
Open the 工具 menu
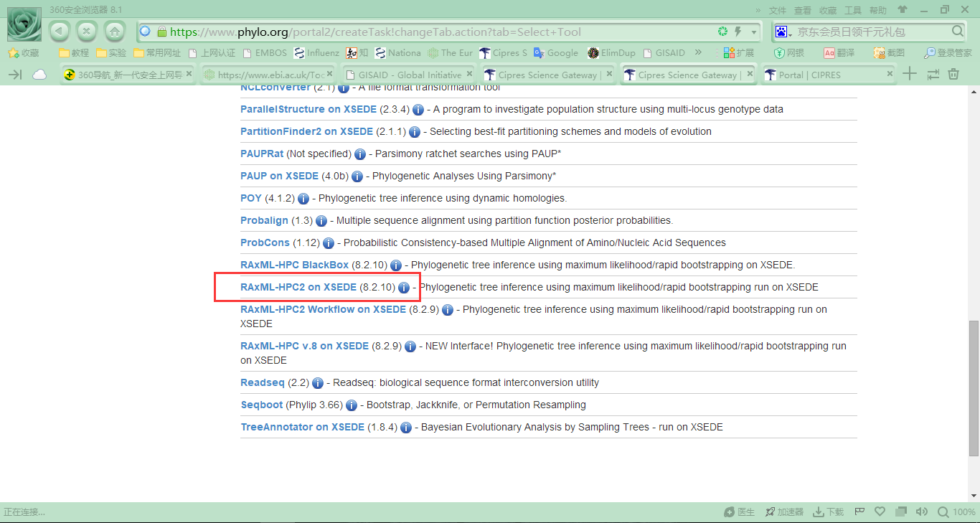[x=853, y=10]
